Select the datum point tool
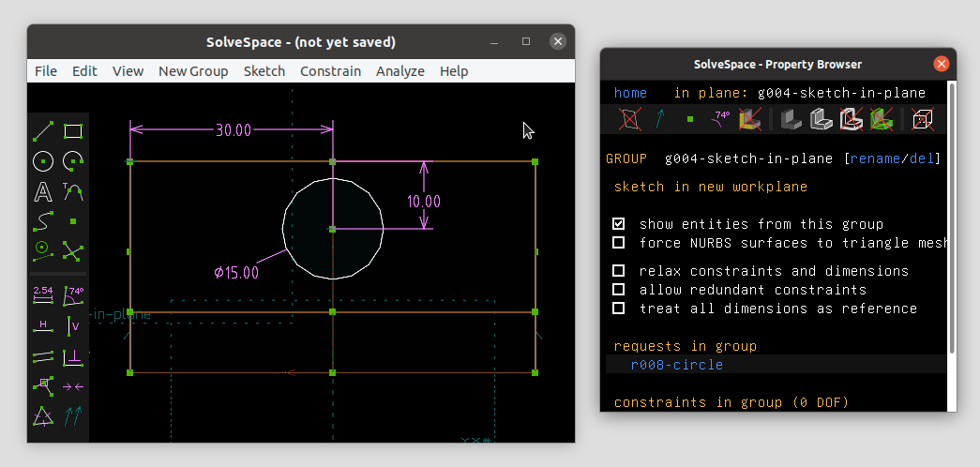Screen dimensions: 980x467 tap(73, 221)
